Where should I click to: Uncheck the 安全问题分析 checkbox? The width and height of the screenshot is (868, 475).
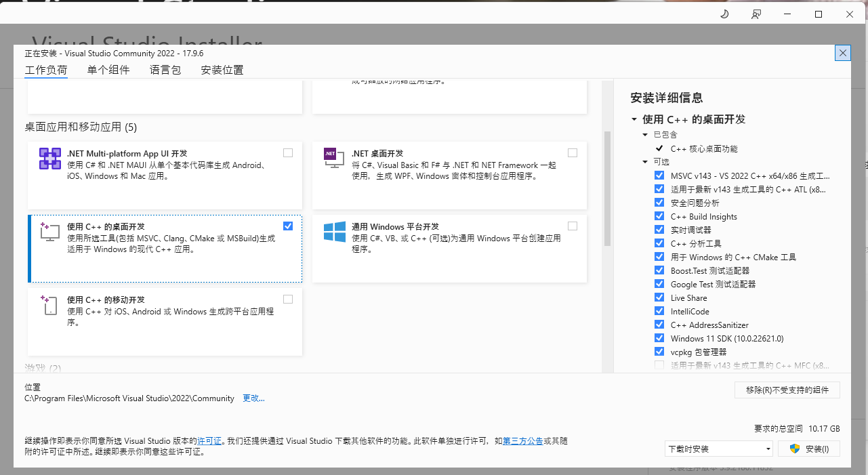[659, 203]
